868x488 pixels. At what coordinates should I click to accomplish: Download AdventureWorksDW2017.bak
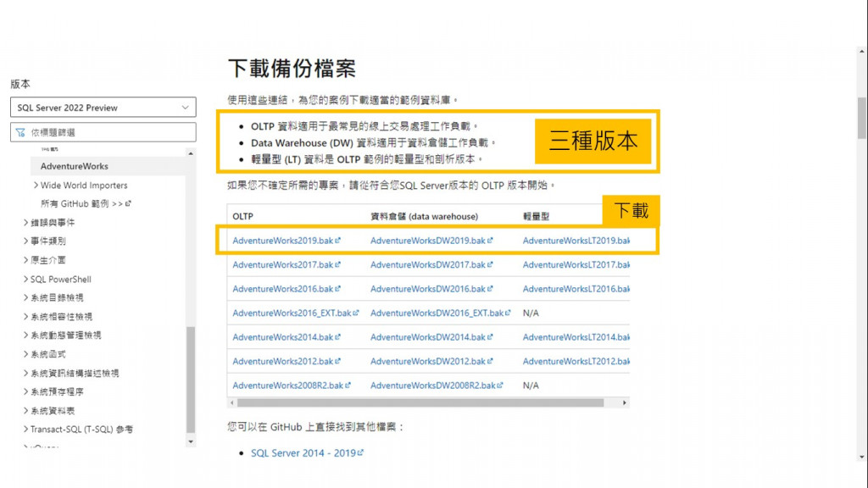(x=431, y=264)
